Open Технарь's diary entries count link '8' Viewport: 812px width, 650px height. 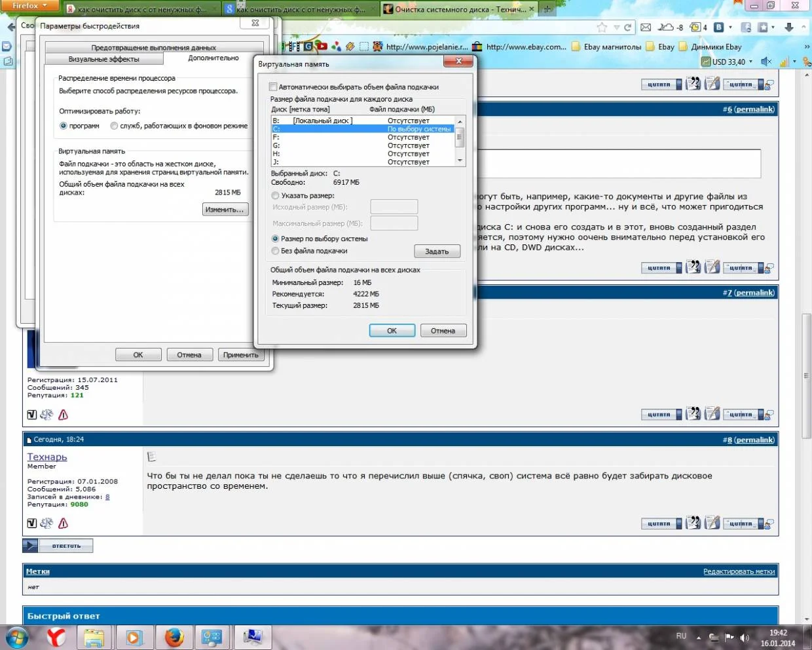point(107,497)
